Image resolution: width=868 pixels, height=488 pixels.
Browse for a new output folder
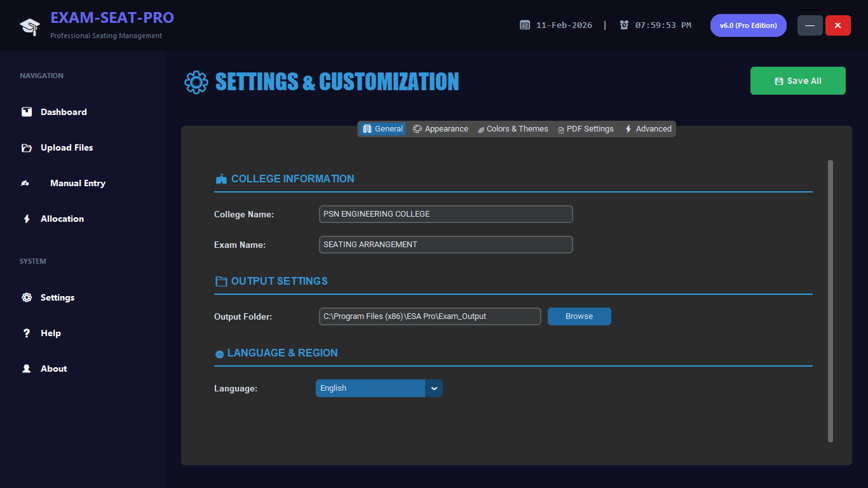pos(579,316)
